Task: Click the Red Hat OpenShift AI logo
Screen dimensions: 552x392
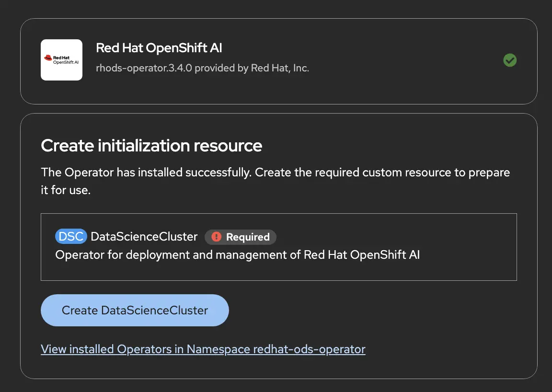Action: coord(62,60)
